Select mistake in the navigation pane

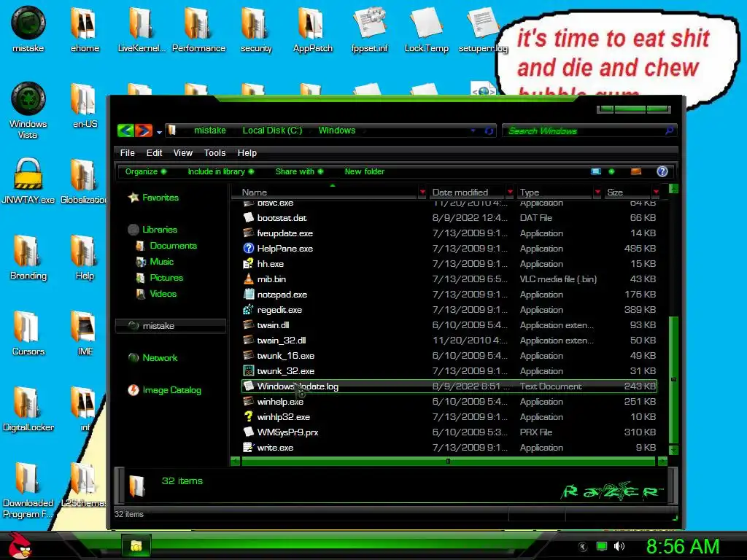171,326
